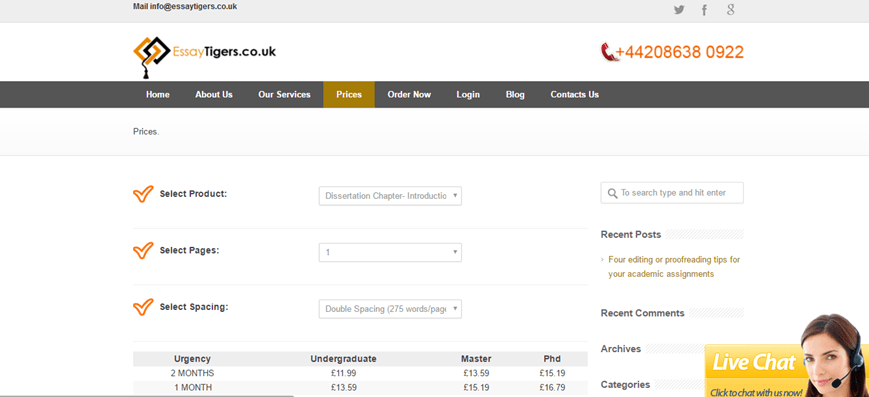Click the Prices. breadcrumb title
The width and height of the screenshot is (869, 397).
pos(146,132)
